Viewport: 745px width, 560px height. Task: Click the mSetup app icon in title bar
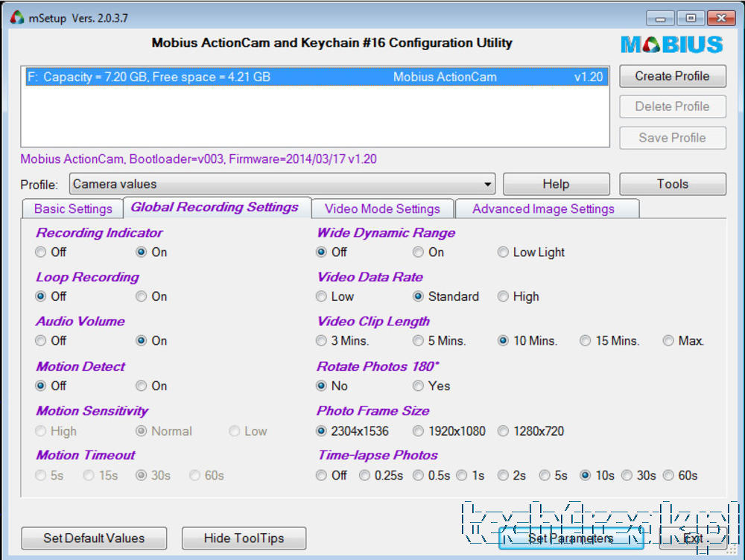[x=17, y=18]
